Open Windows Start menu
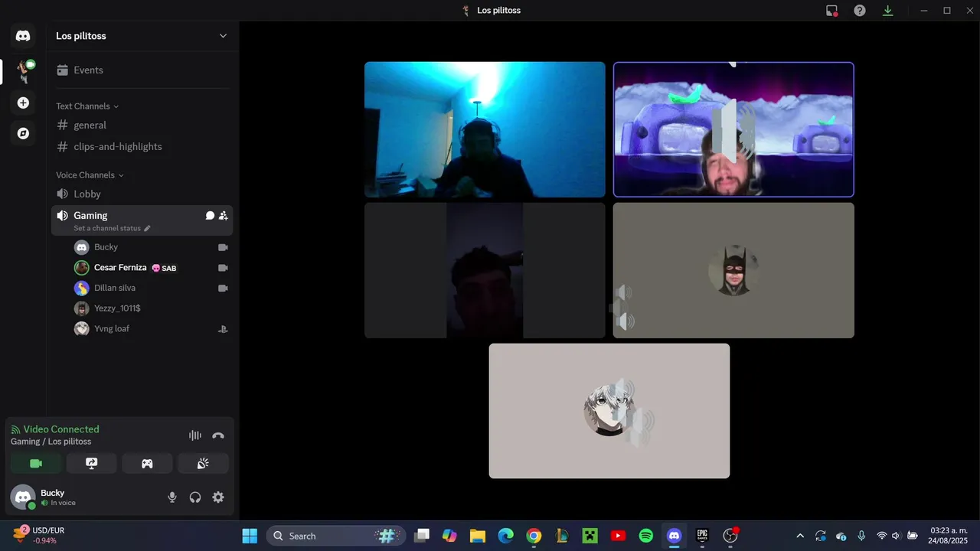This screenshot has width=980, height=551. pyautogui.click(x=250, y=536)
